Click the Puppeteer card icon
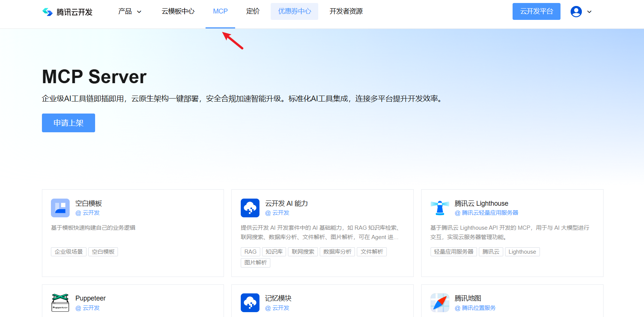 (x=60, y=303)
